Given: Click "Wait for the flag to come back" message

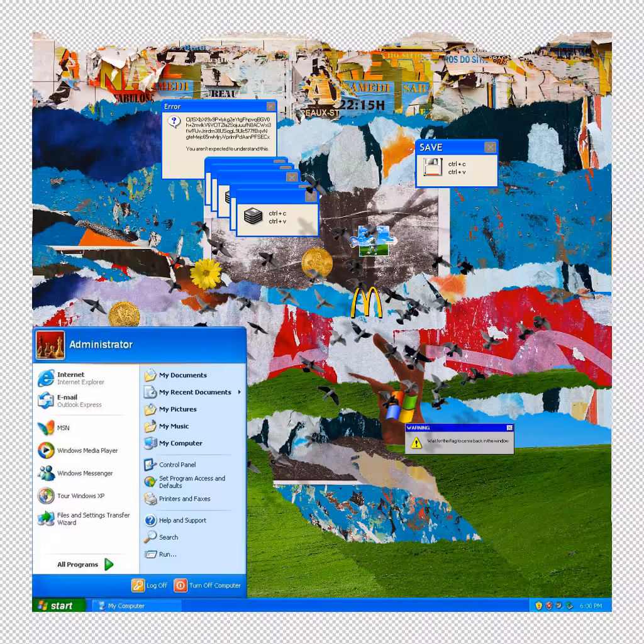Looking at the screenshot, I should point(468,441).
